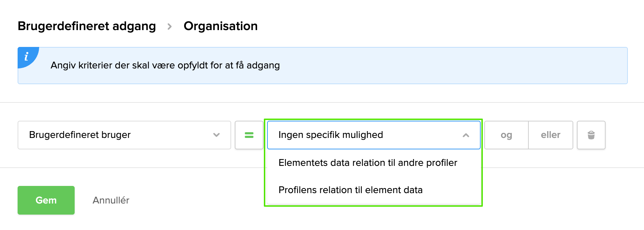The width and height of the screenshot is (644, 230).
Task: Click the "Angiv kriterier" info message text
Action: pyautogui.click(x=165, y=66)
